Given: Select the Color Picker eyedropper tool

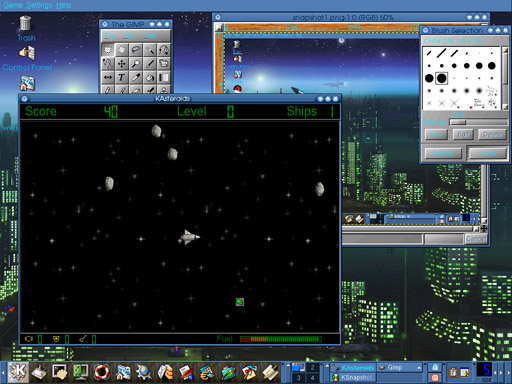Looking at the screenshot, I should (x=136, y=78).
